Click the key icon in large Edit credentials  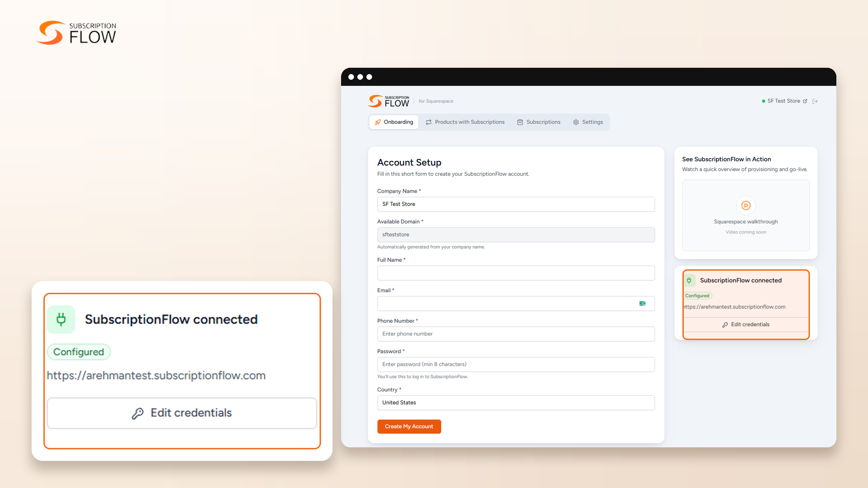click(x=137, y=413)
